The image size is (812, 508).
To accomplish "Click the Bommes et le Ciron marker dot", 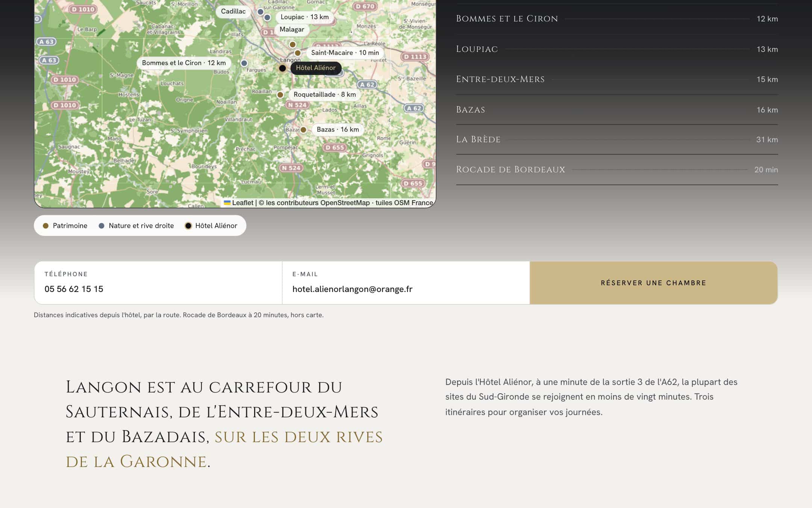I will tap(244, 63).
